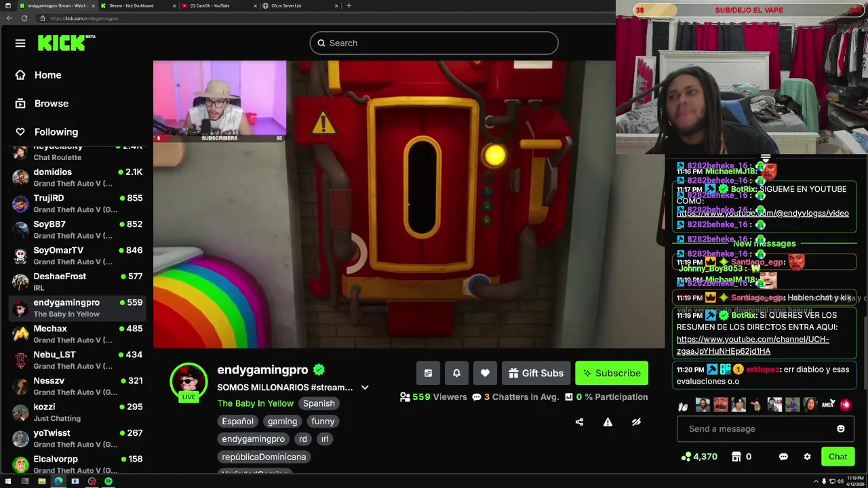
Task: Open kozzi channel in Following list
Action: click(78, 412)
